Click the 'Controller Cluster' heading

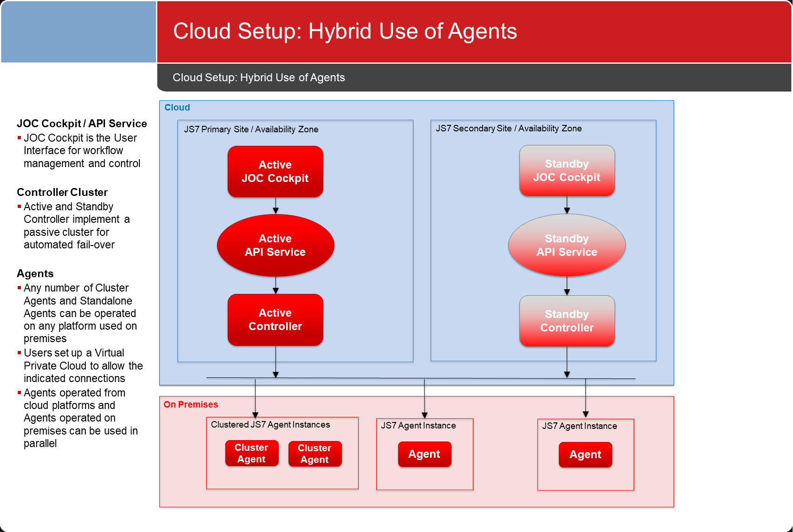coord(62,192)
